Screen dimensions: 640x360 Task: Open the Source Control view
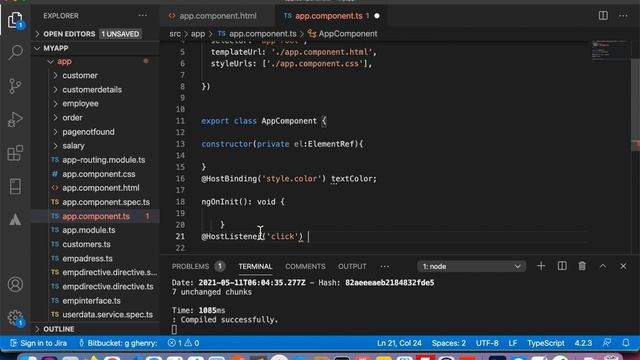click(15, 86)
